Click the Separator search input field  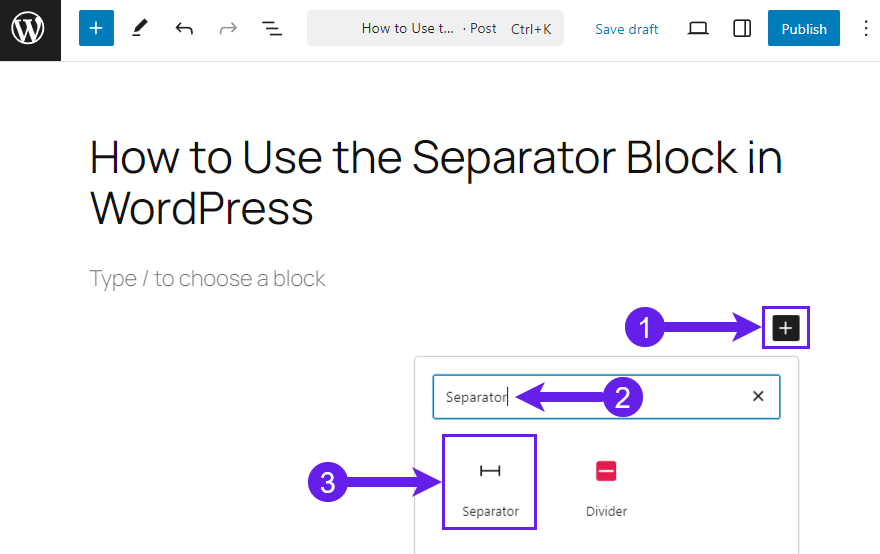(606, 397)
